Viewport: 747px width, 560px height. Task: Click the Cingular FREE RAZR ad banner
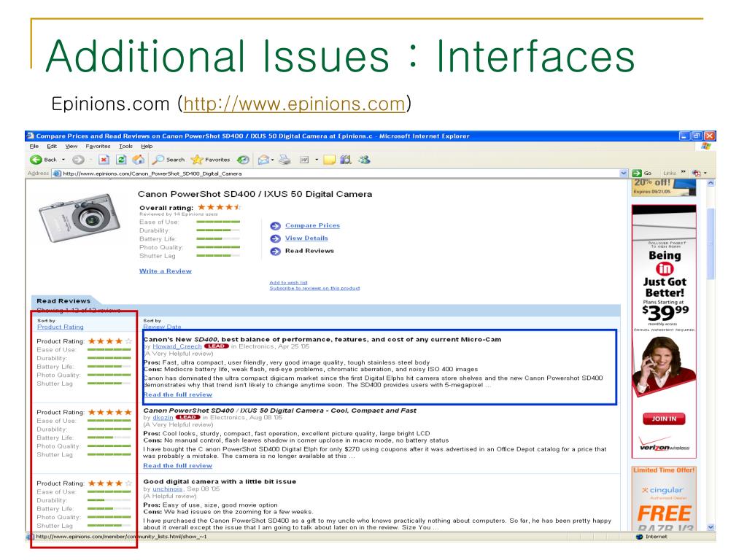[x=664, y=498]
